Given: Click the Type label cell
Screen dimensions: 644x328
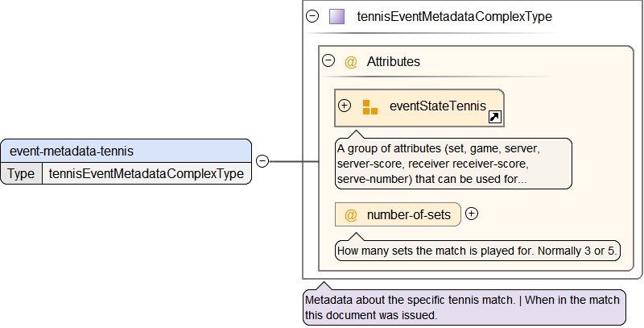Looking at the screenshot, I should pos(21,173).
